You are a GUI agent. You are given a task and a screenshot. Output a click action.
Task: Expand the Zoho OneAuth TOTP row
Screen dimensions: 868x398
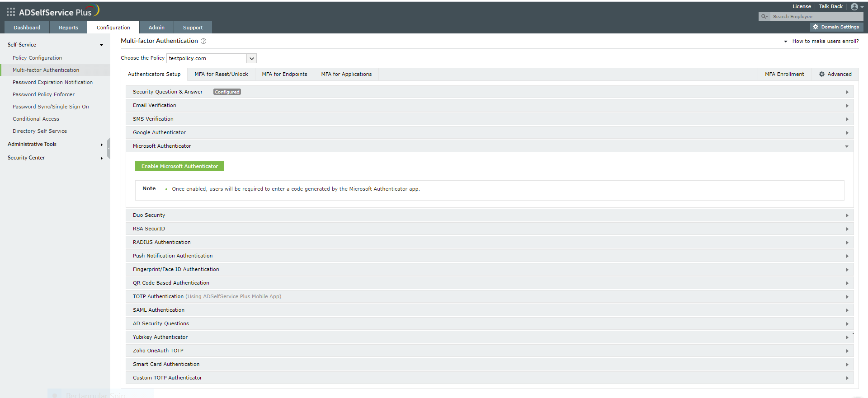click(490, 351)
